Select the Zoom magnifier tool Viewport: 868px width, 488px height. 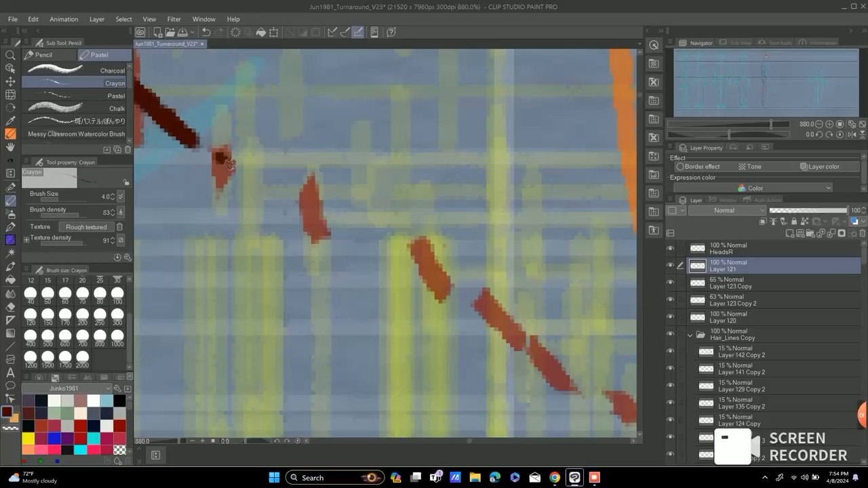10,55
